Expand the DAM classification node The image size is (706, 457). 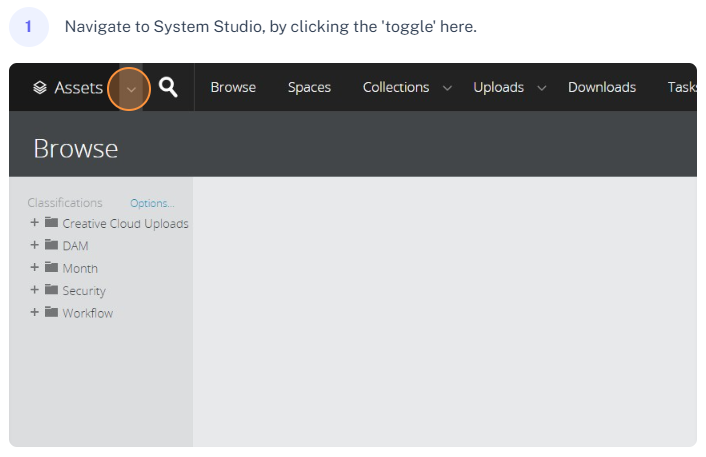(x=35, y=245)
